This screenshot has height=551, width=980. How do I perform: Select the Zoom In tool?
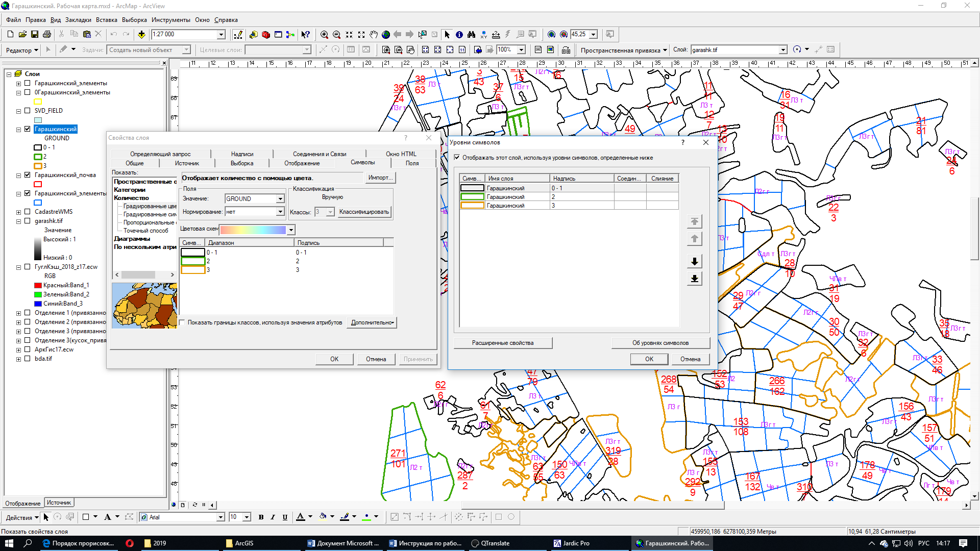click(324, 34)
